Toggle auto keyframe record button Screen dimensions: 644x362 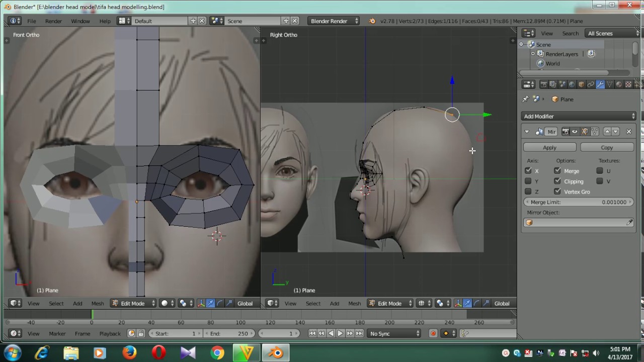(433, 333)
